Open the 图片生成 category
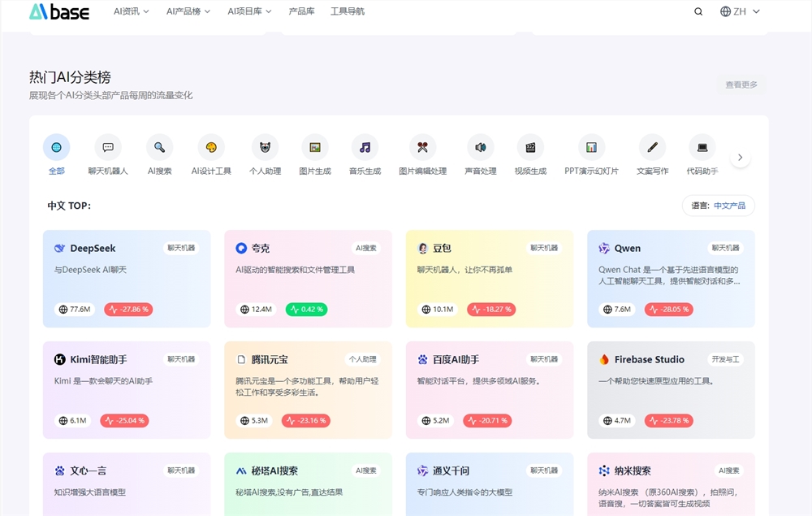This screenshot has width=812, height=516. click(x=314, y=146)
